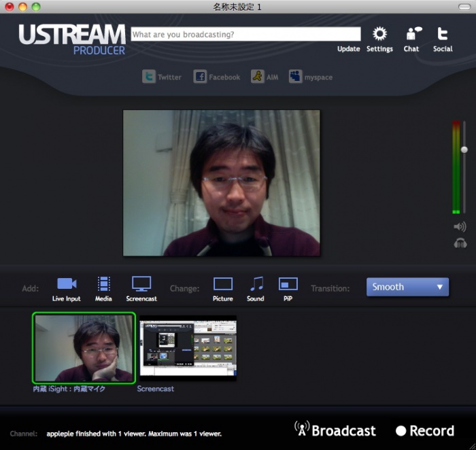
Task: Open the PiP picture-in-picture option
Action: 288,284
